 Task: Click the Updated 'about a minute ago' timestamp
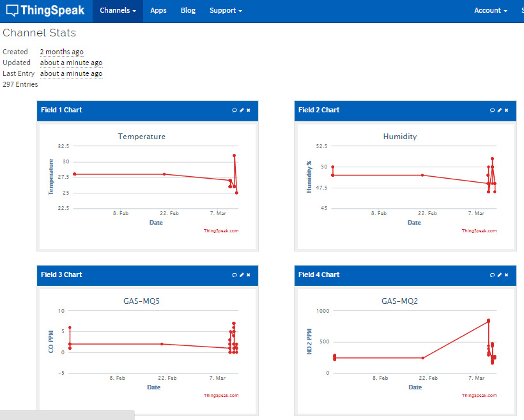click(71, 63)
